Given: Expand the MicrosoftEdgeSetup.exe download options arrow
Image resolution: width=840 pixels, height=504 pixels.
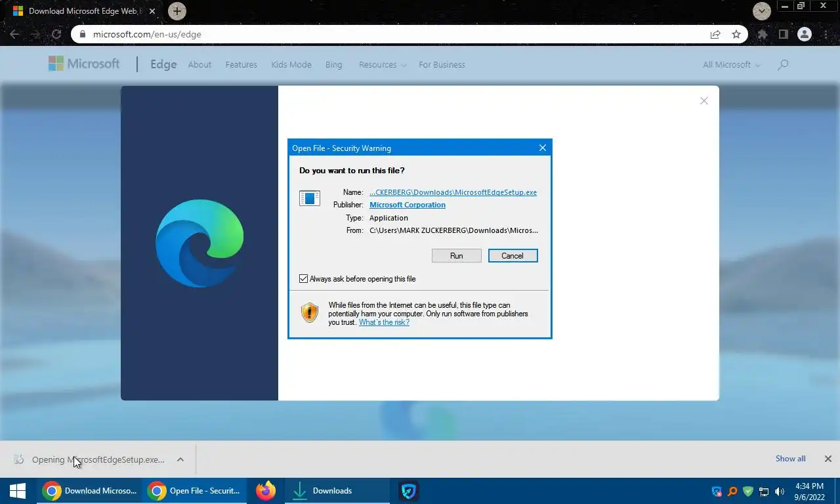Looking at the screenshot, I should (x=180, y=459).
